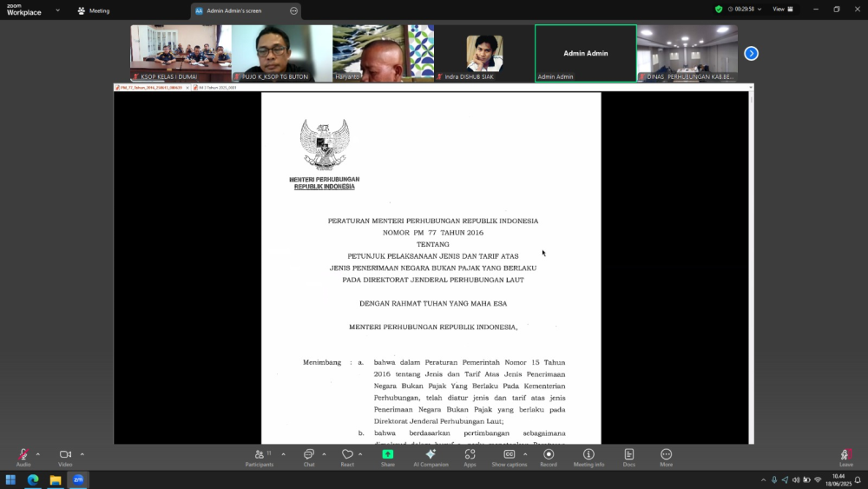Open AI Companion
Viewport: 868px width, 489px height.
click(x=431, y=458)
